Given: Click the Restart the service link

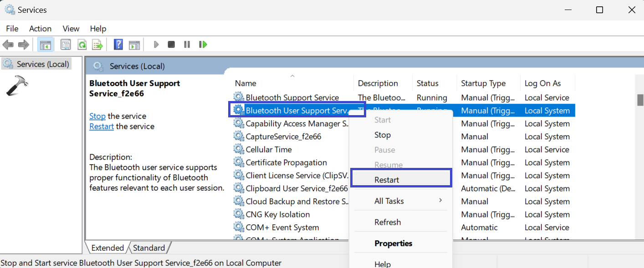Looking at the screenshot, I should point(102,126).
